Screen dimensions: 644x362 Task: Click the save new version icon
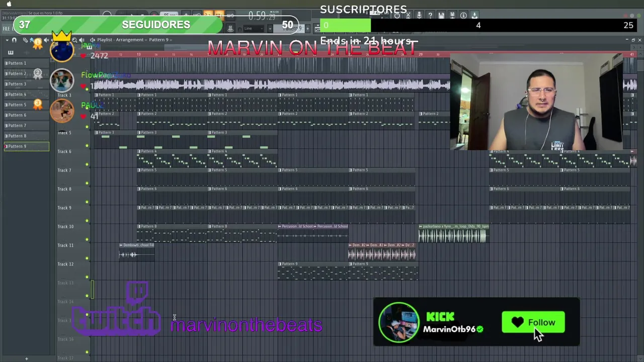click(452, 16)
